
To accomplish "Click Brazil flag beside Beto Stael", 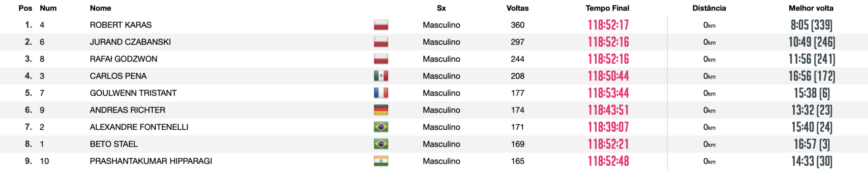I will point(381,144).
